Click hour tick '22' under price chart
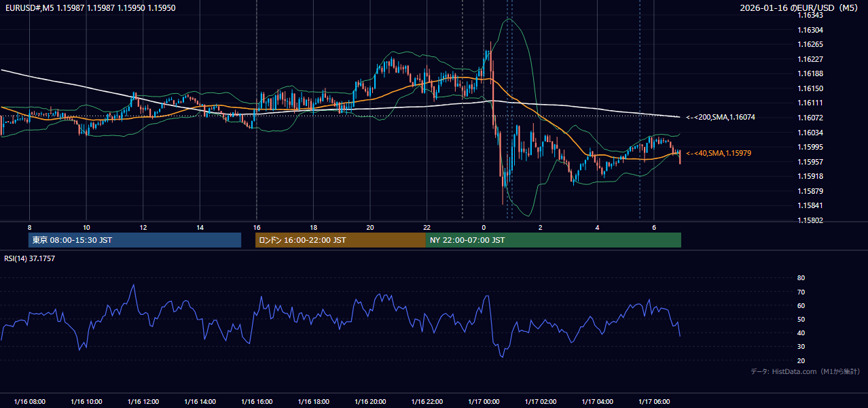Image resolution: width=868 pixels, height=408 pixels. [427, 227]
